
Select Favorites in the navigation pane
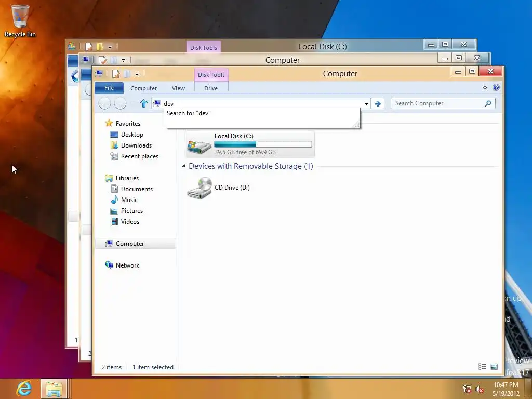[x=128, y=124]
